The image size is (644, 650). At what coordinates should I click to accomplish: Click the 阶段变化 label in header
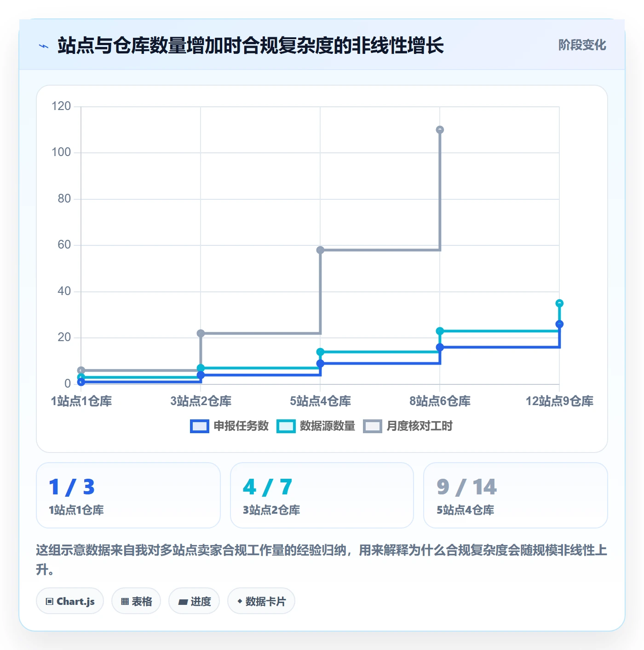coord(582,45)
